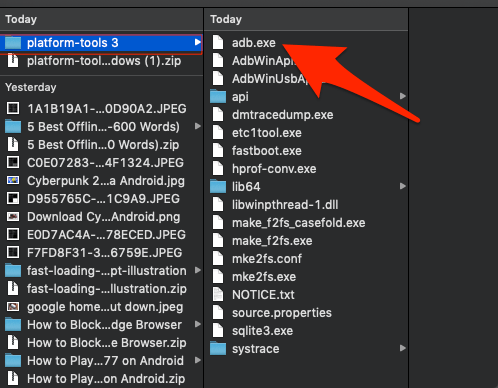The width and height of the screenshot is (498, 388).
Task: Click the F7FD8F31-3...6759E.JPEG image icon
Action: click(13, 253)
